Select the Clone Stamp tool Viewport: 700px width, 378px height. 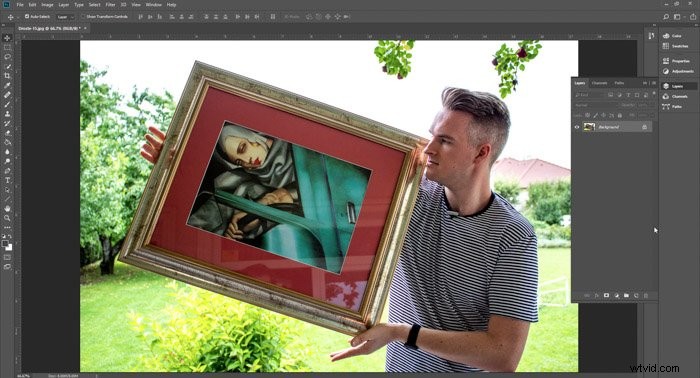pyautogui.click(x=7, y=114)
